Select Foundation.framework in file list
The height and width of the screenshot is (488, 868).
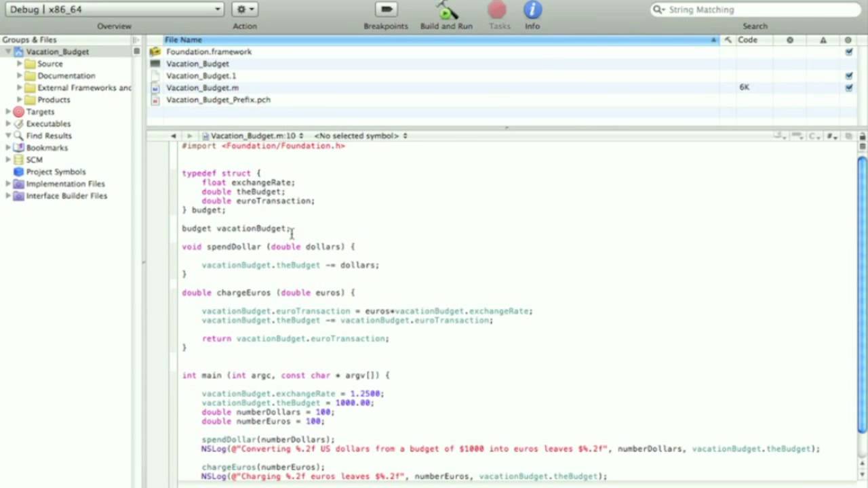(208, 52)
